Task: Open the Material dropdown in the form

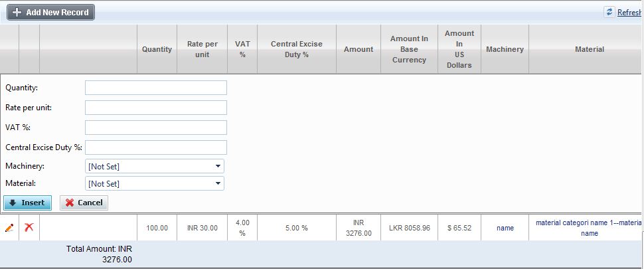Action: point(155,183)
